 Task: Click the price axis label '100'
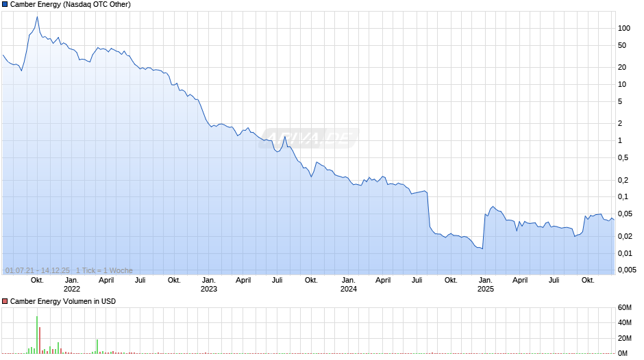(x=624, y=28)
